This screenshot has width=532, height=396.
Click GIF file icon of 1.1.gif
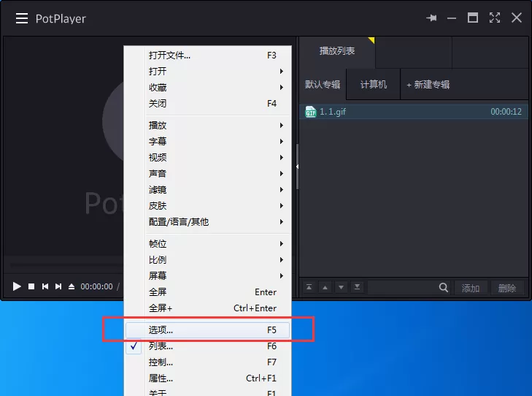[x=310, y=112]
